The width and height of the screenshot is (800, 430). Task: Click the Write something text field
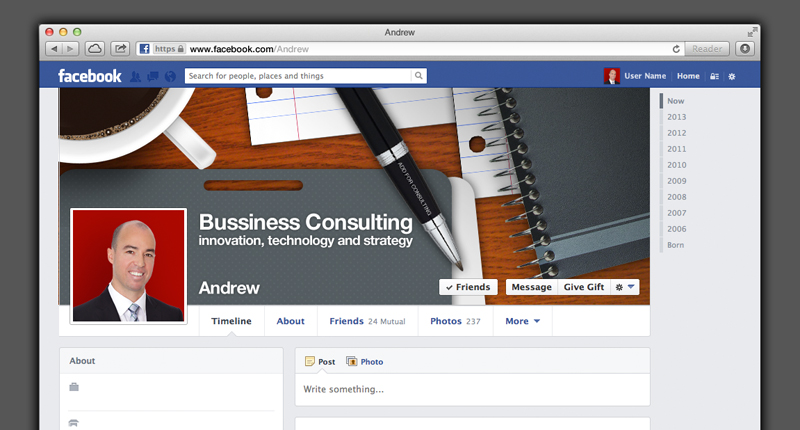pos(472,389)
